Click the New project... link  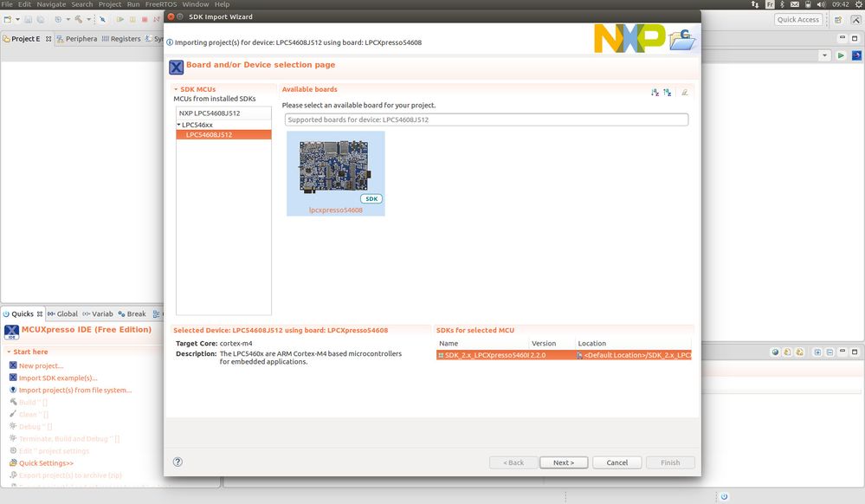41,365
